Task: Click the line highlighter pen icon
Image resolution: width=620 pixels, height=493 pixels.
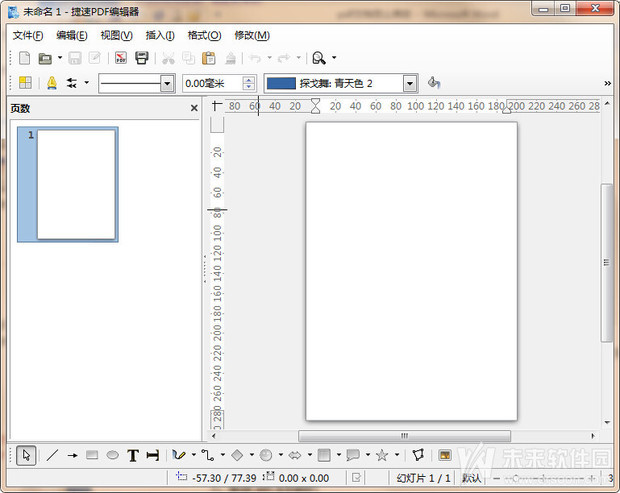Action: pyautogui.click(x=52, y=83)
